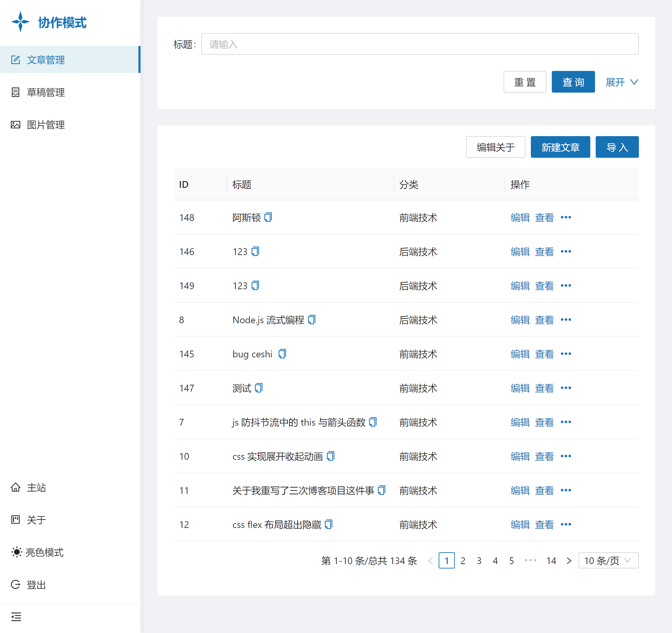
Task: Click the 导入 button
Action: coord(617,147)
